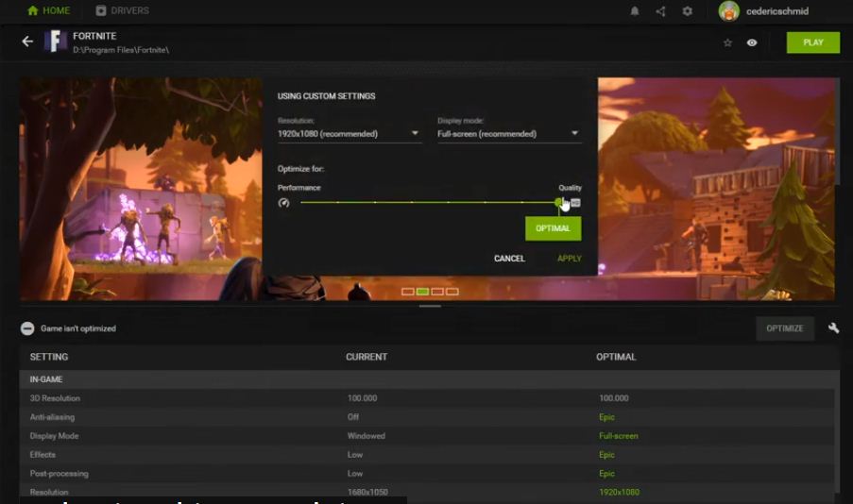The width and height of the screenshot is (853, 504).
Task: Go back with the left arrow
Action: pos(27,42)
